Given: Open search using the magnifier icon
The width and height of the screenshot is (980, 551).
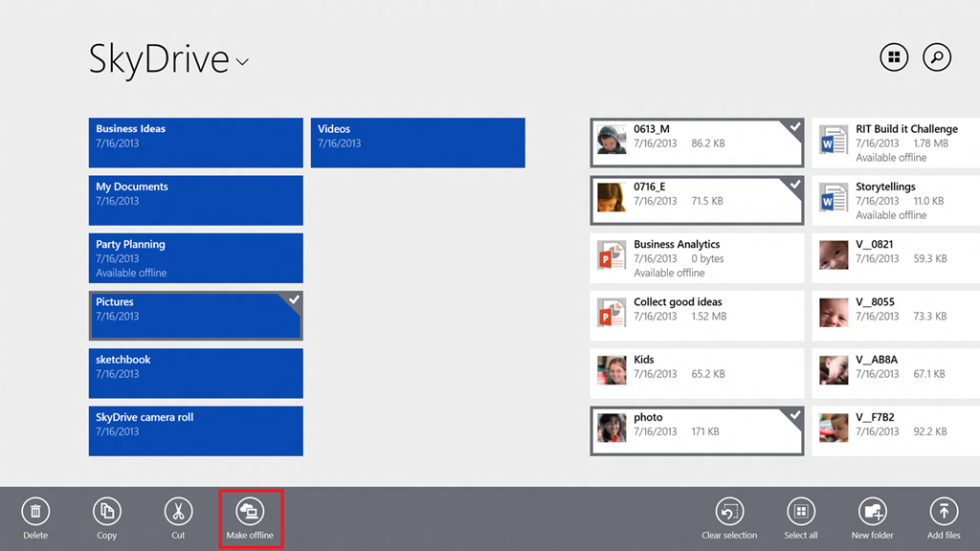Looking at the screenshot, I should [936, 56].
